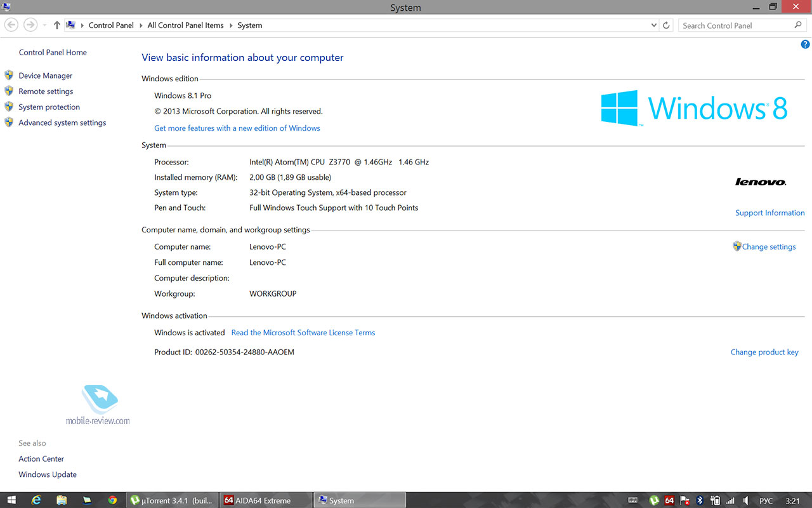Open Windows Update under See also
The height and width of the screenshot is (508, 812).
pos(48,475)
